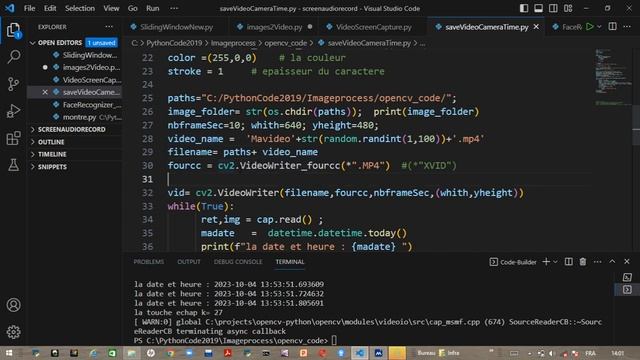Click the PythonCode2019 breadcrumb

point(174,43)
